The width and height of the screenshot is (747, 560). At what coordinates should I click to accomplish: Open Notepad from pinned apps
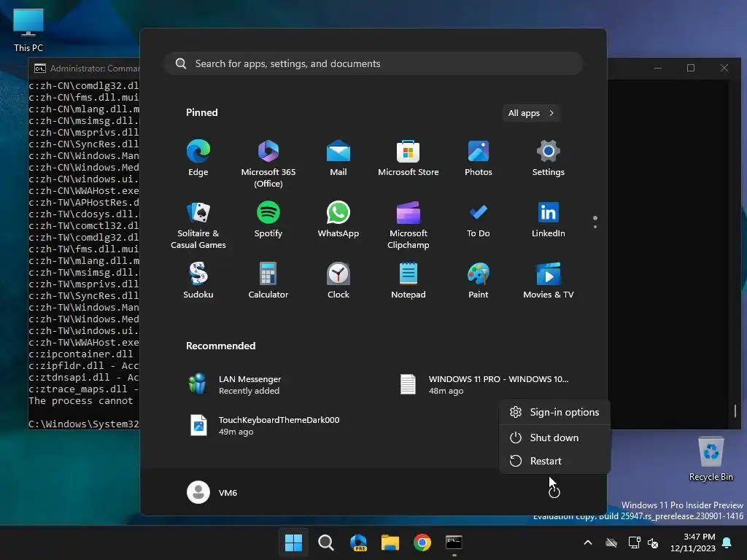tap(409, 281)
